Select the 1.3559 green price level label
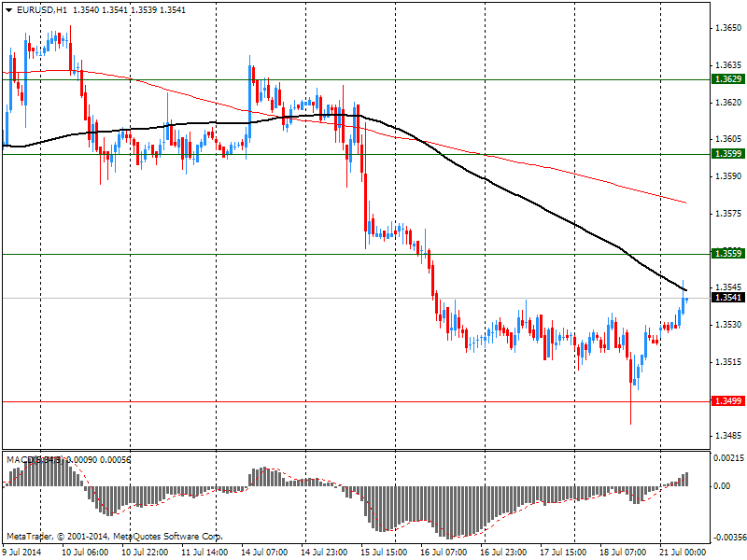The height and width of the screenshot is (560, 747). click(727, 253)
